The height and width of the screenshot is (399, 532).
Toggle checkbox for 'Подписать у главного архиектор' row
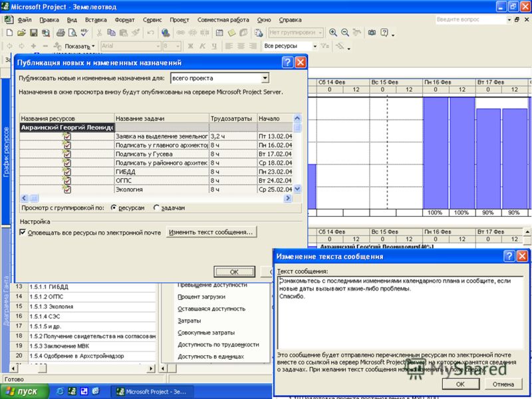(x=67, y=145)
